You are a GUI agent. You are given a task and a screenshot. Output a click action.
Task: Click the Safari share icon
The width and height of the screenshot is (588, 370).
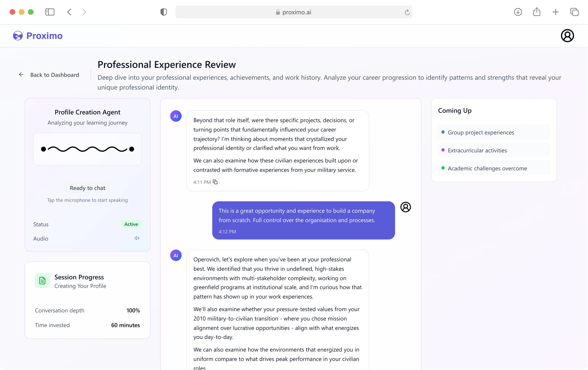[x=536, y=12]
